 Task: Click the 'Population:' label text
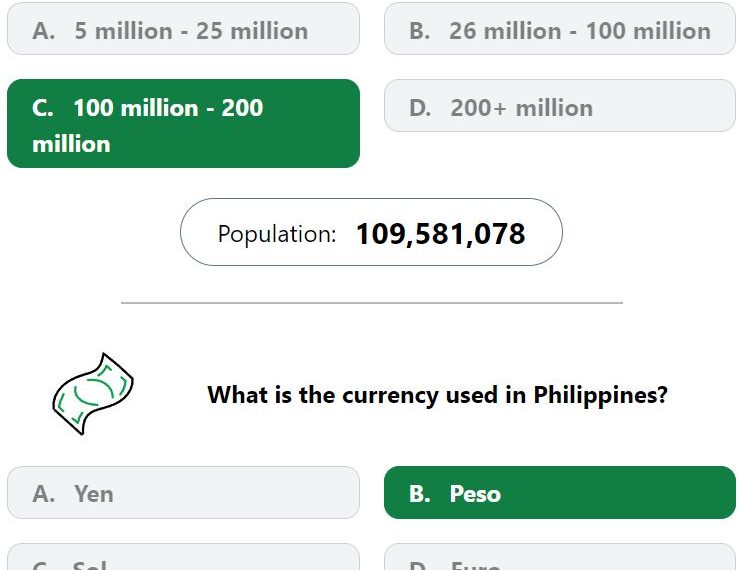(x=277, y=234)
